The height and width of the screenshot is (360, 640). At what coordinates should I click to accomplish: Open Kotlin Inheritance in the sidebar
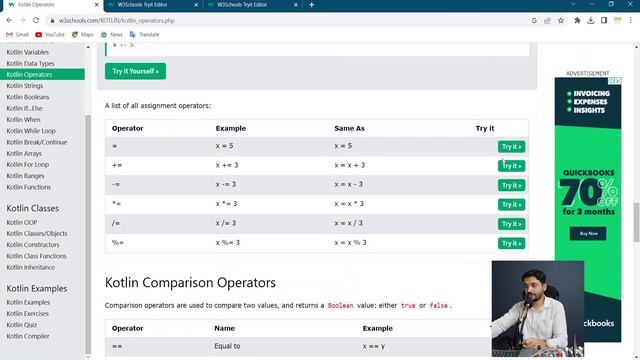[x=31, y=267]
